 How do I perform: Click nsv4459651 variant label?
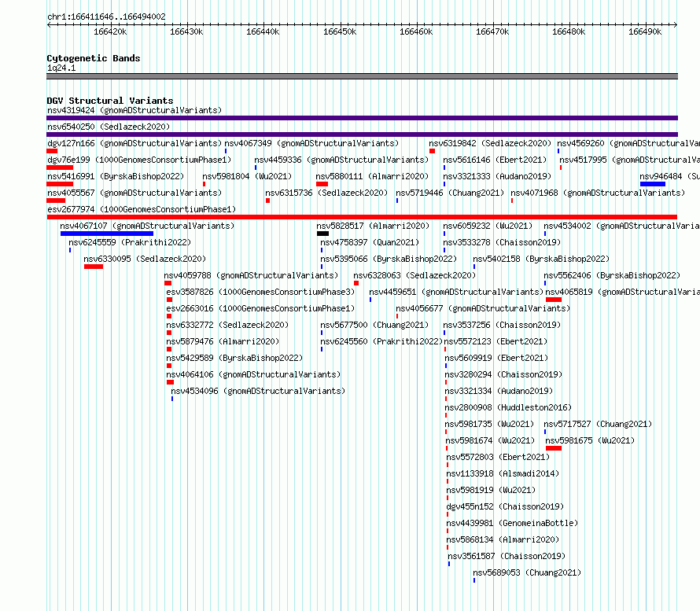pyautogui.click(x=456, y=292)
